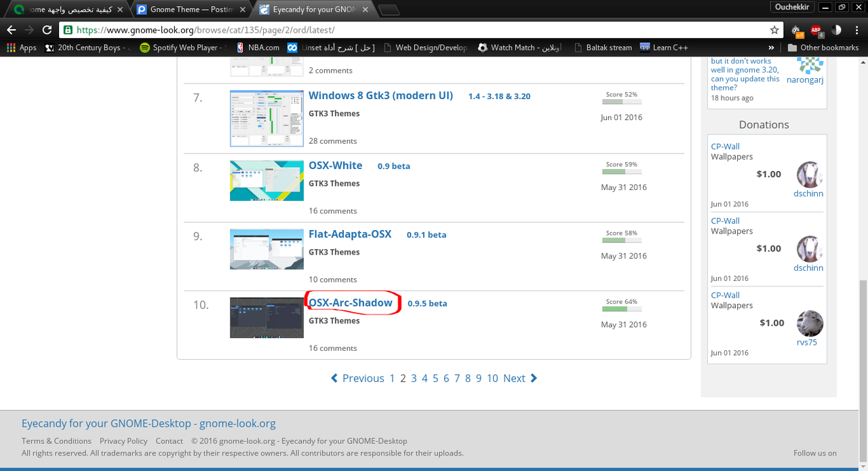Open the Privacy Policy footer link

pyautogui.click(x=123, y=440)
